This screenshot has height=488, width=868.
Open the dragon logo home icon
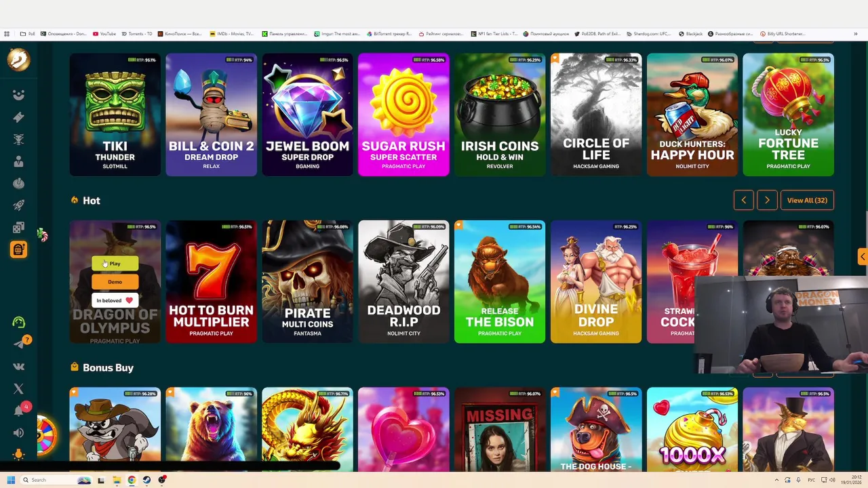point(18,60)
